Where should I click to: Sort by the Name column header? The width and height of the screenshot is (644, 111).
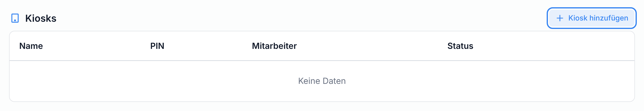31,46
